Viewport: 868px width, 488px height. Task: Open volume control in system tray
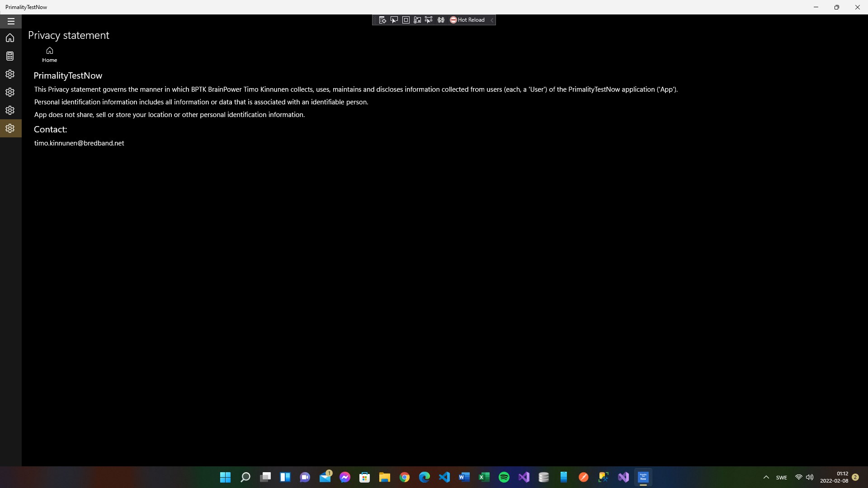pyautogui.click(x=810, y=477)
